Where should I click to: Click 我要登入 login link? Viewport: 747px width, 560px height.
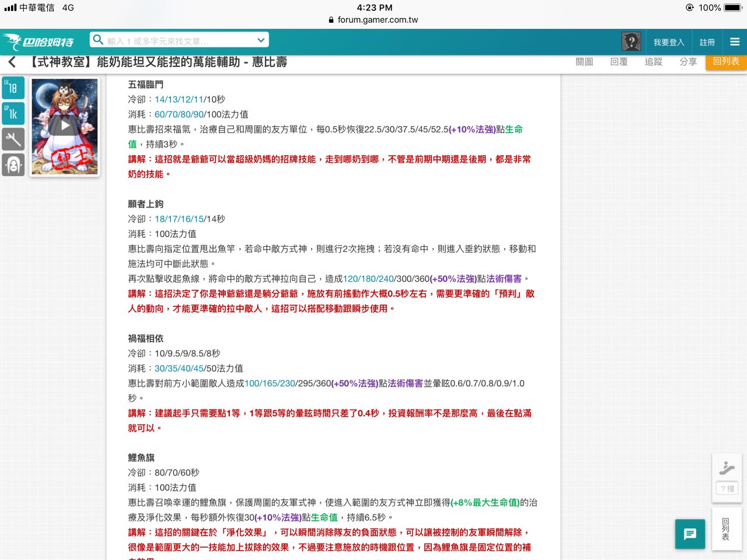coord(669,42)
